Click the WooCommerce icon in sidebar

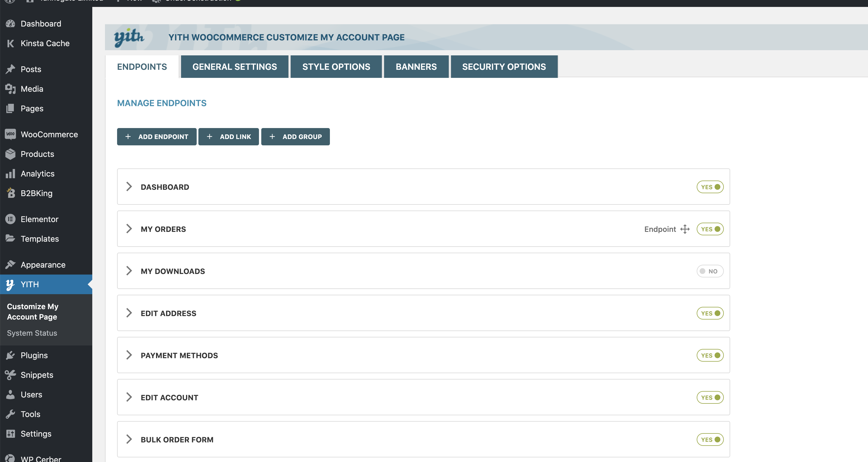pyautogui.click(x=10, y=134)
